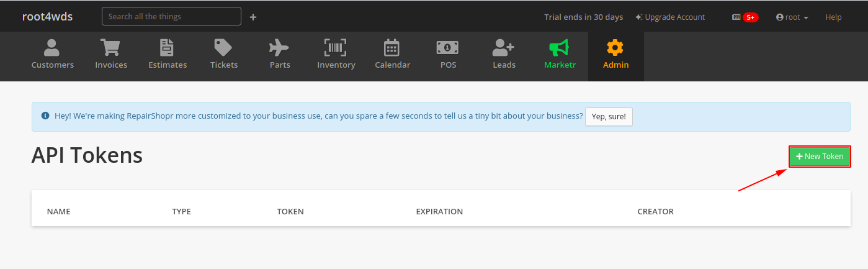Click the New Token button
Screen dimensions: 868x269
[x=820, y=157]
